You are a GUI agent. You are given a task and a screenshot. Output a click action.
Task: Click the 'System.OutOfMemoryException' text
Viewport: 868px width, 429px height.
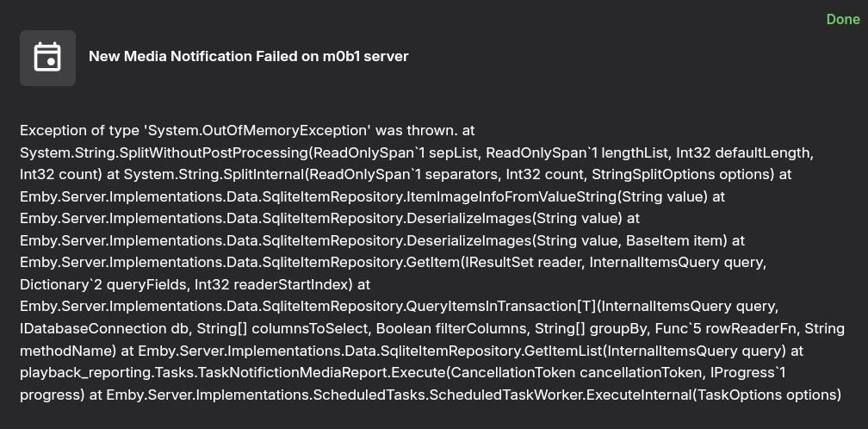(258, 130)
